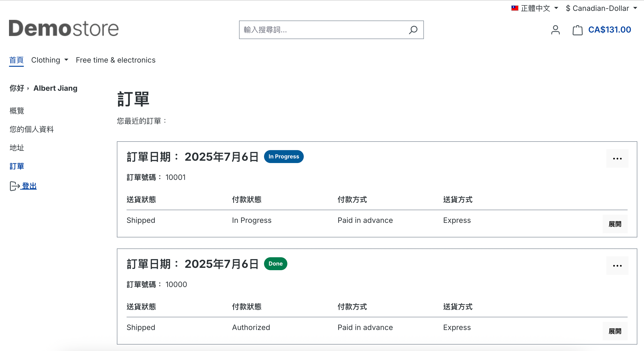Image resolution: width=644 pixels, height=351 pixels.
Task: Open 地址 addresses page
Action: [17, 148]
